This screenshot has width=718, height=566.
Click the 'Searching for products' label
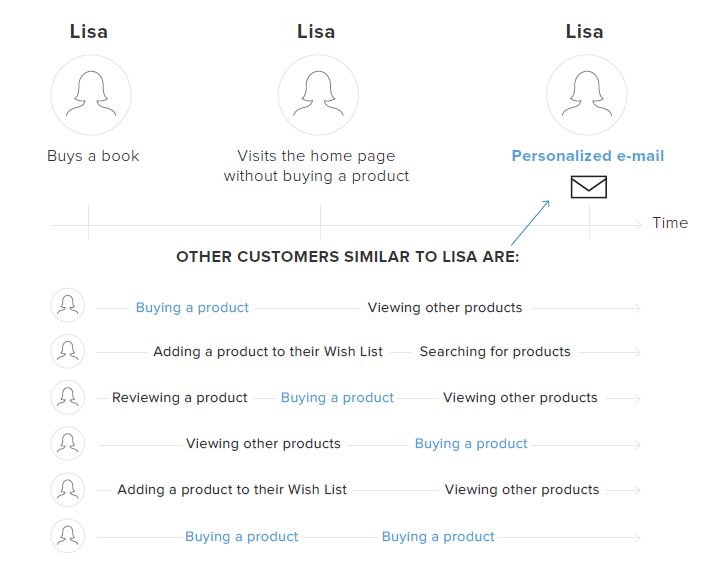(x=495, y=352)
